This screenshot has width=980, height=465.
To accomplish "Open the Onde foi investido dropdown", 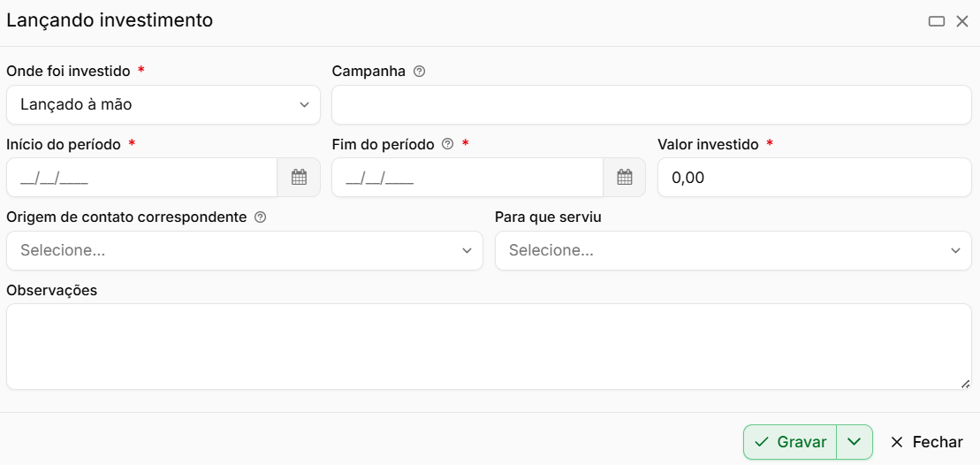I will pos(163,104).
